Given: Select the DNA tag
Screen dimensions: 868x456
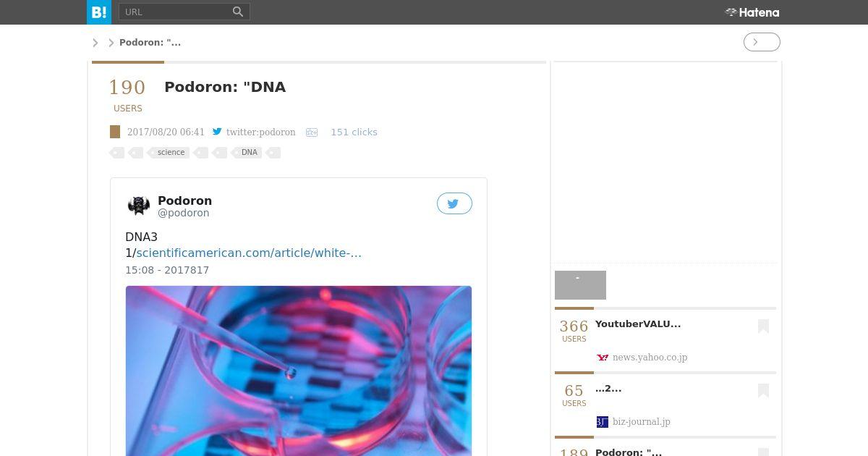Looking at the screenshot, I should [248, 153].
